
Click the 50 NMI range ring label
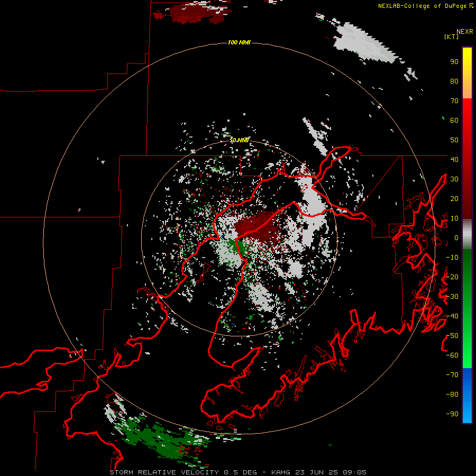pyautogui.click(x=239, y=140)
